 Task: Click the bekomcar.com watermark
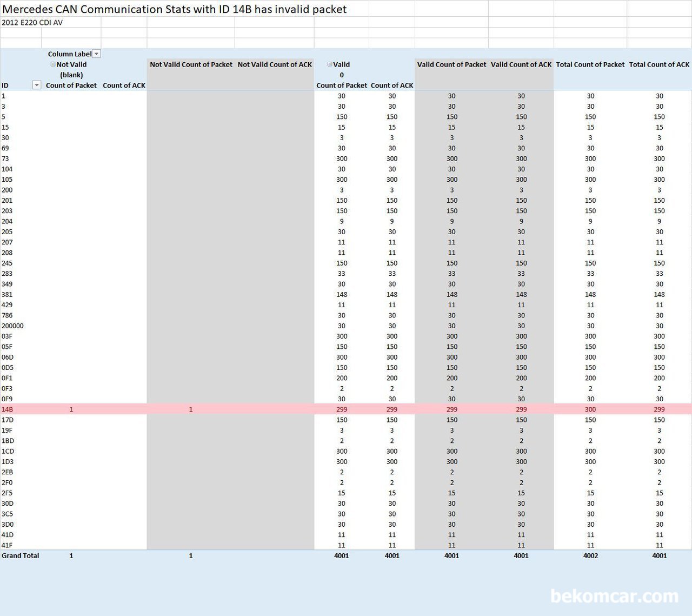coord(614,596)
